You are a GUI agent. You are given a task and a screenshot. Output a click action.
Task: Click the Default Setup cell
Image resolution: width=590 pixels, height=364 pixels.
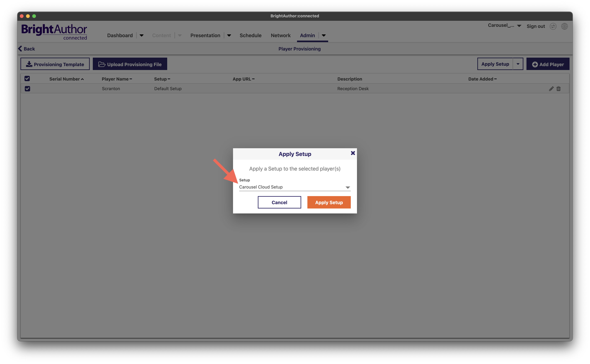coord(168,89)
